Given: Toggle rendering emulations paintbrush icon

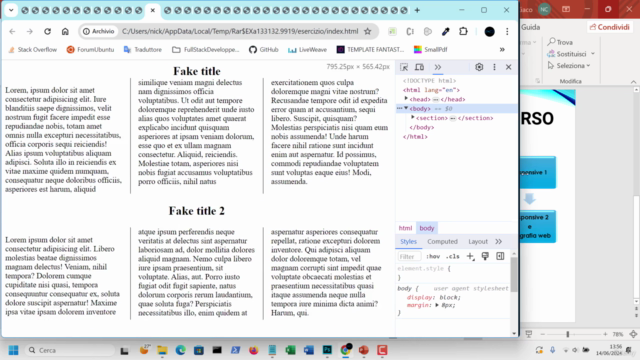Looking at the screenshot, I should pyautogui.click(x=485, y=256).
